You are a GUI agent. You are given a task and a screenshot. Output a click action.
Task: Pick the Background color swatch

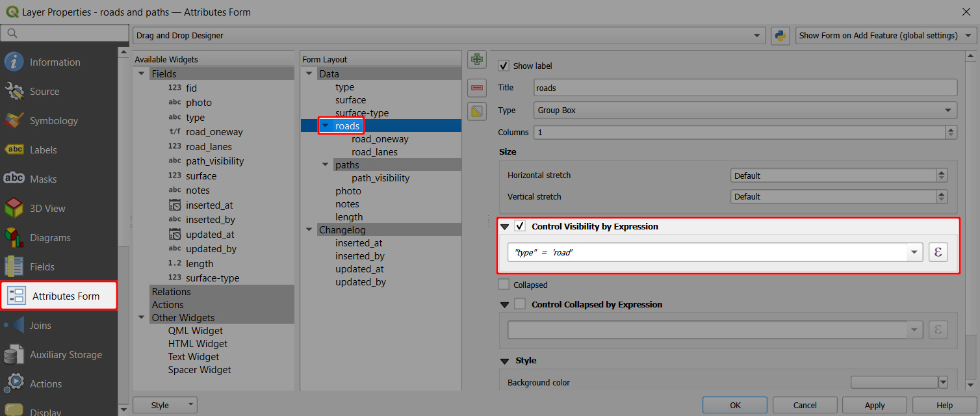click(x=894, y=383)
